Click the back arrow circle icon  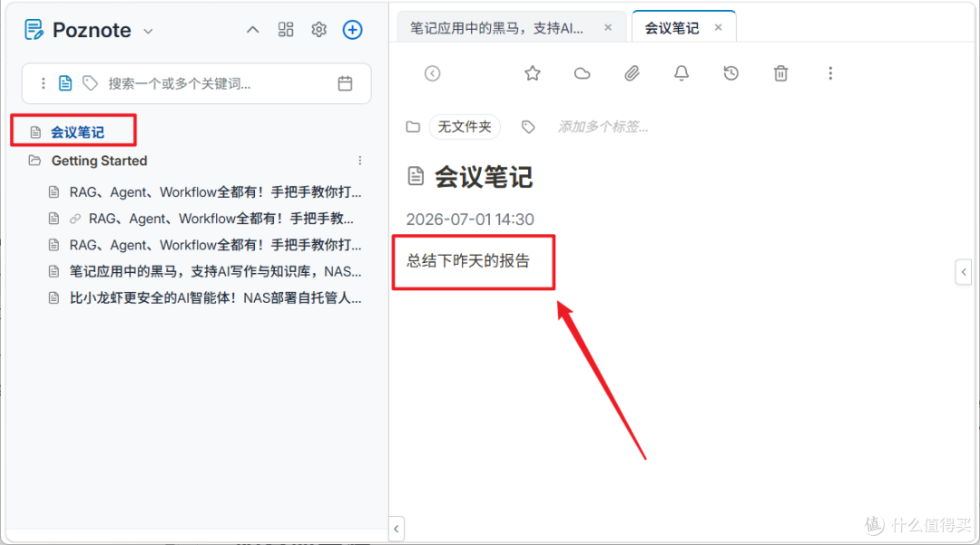[433, 73]
